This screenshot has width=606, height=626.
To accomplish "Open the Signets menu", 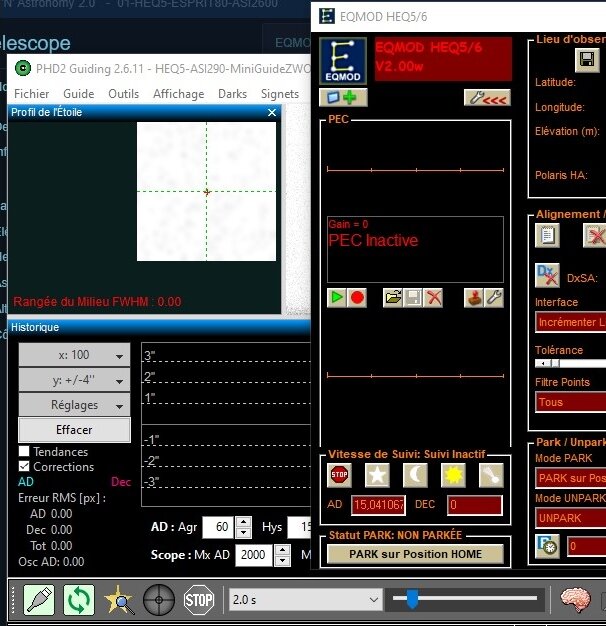I will click(x=280, y=94).
